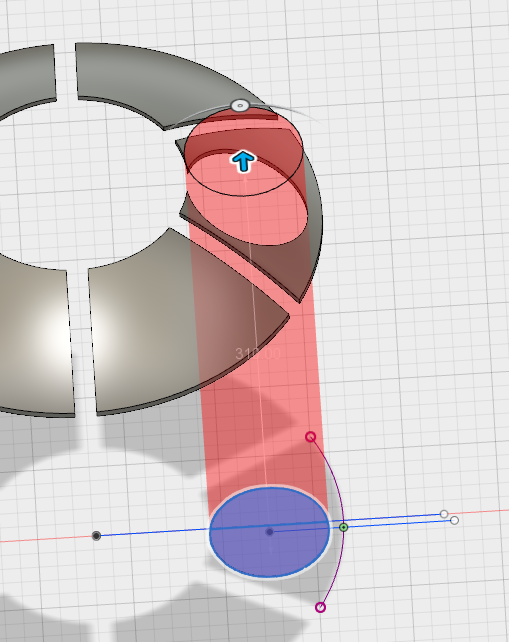Select the lower pink arc endpoint
Screen dimensions: 509x642
click(x=321, y=607)
